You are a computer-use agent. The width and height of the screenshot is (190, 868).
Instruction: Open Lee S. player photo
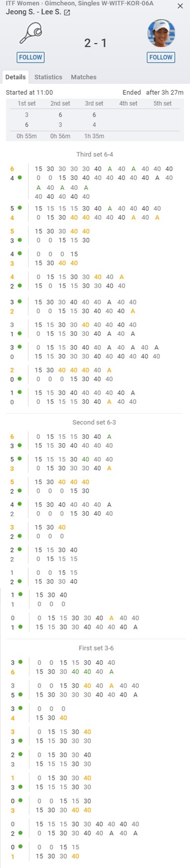[x=161, y=34]
